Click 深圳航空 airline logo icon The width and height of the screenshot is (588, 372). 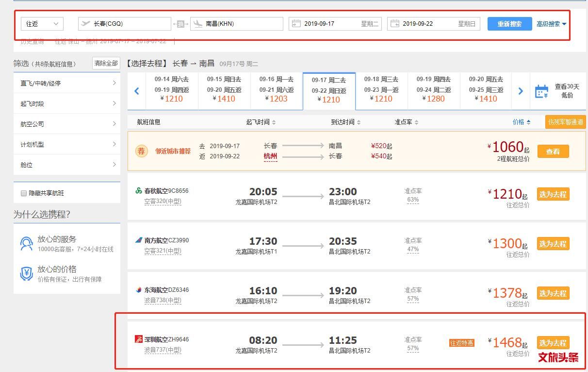[139, 339]
